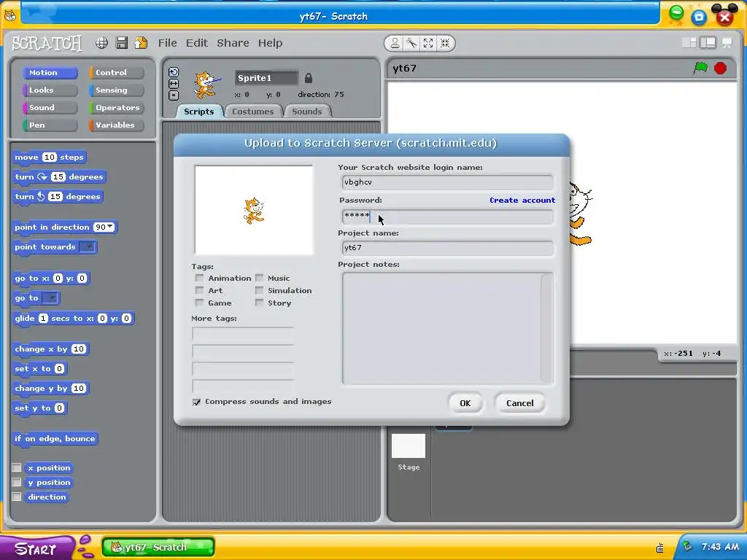Select the Sound block category
The height and width of the screenshot is (560, 747).
tap(50, 108)
